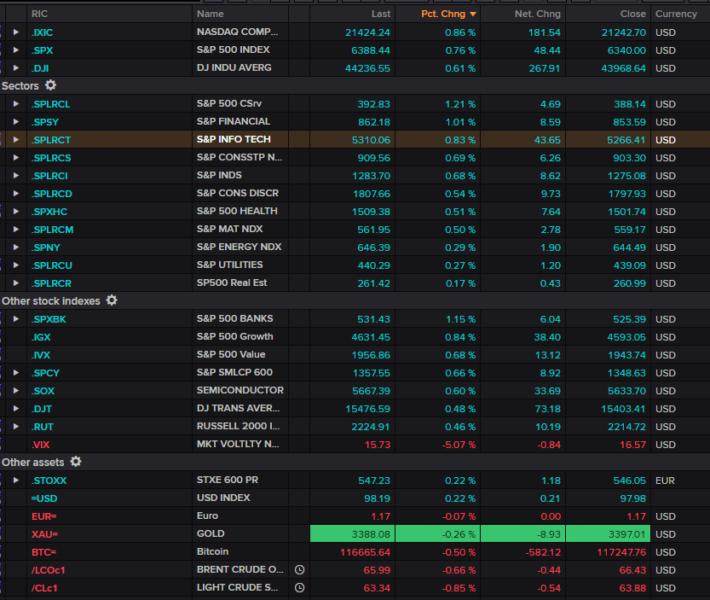Screen dimensions: 710x600
Task: Expand the .SPX row
Action: pyautogui.click(x=16, y=50)
